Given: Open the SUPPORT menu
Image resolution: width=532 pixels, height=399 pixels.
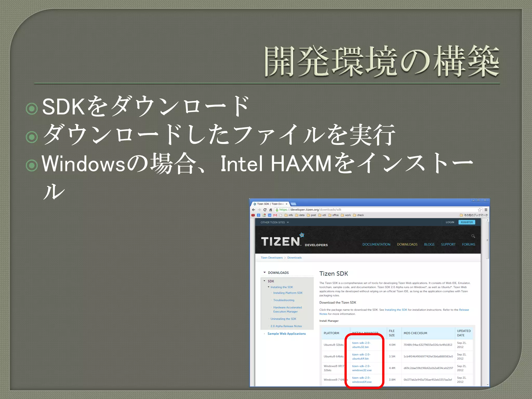Looking at the screenshot, I should 448,244.
